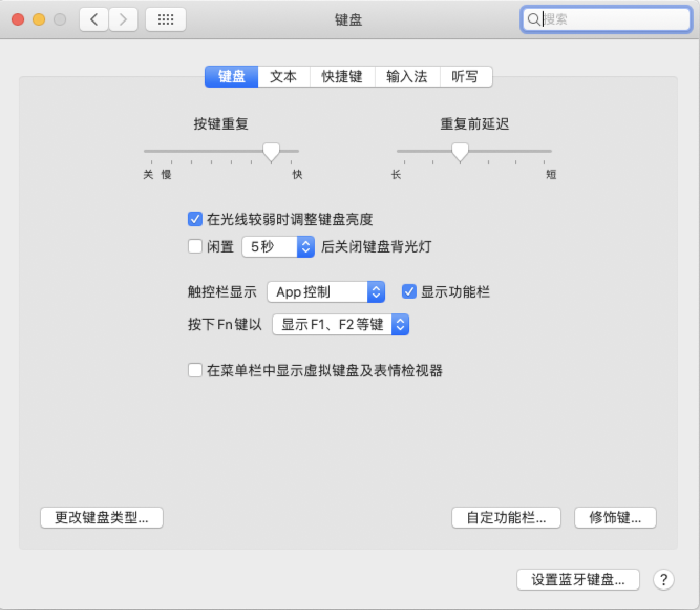Click the 长 label under 重复前延迟 slider
The height and width of the screenshot is (610, 700).
[x=396, y=174]
